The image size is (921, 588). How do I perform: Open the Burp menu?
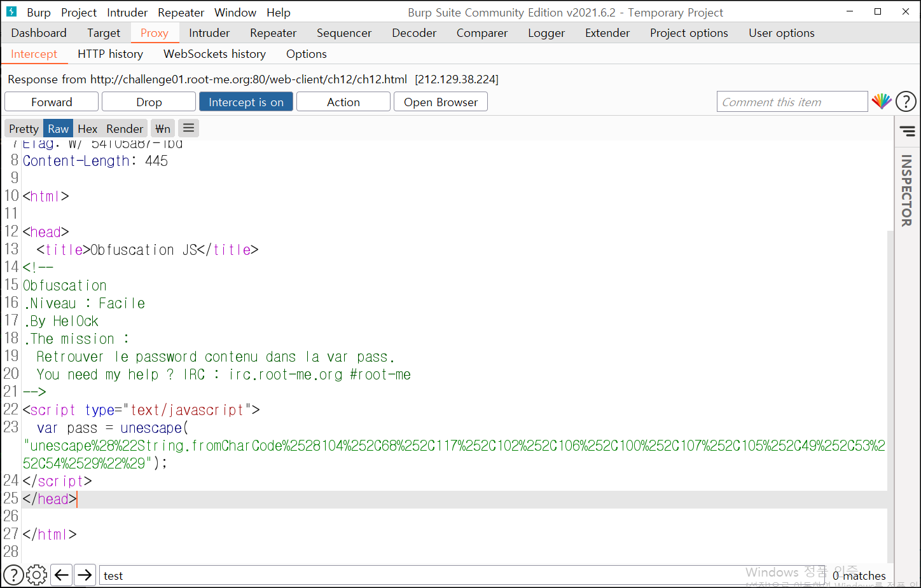point(39,12)
